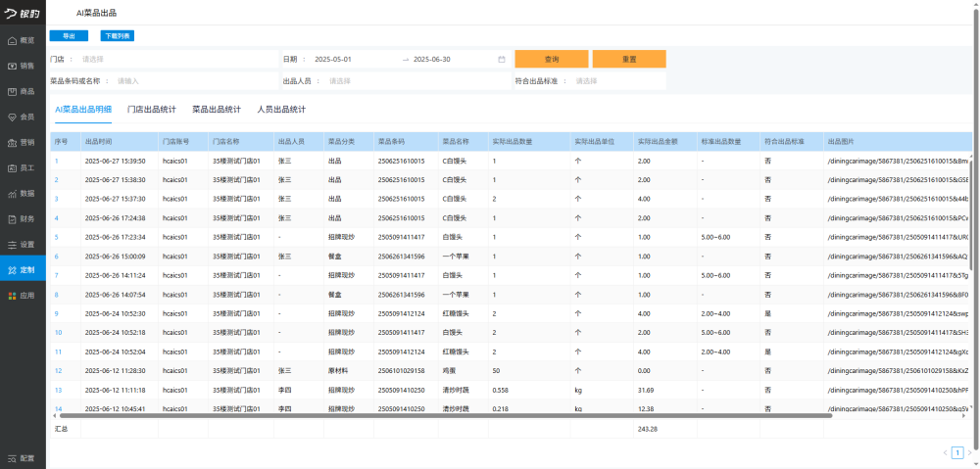Open the 设置 settings sidebar item
Viewport: 980px width, 469px height.
coord(23,245)
